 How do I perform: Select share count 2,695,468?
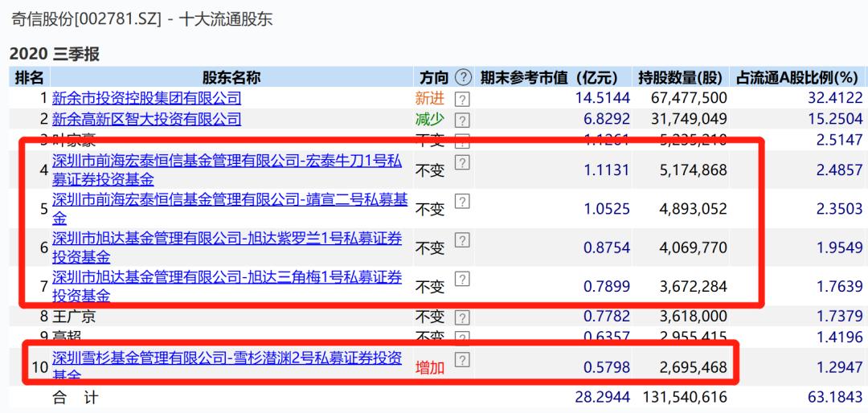coord(691,367)
